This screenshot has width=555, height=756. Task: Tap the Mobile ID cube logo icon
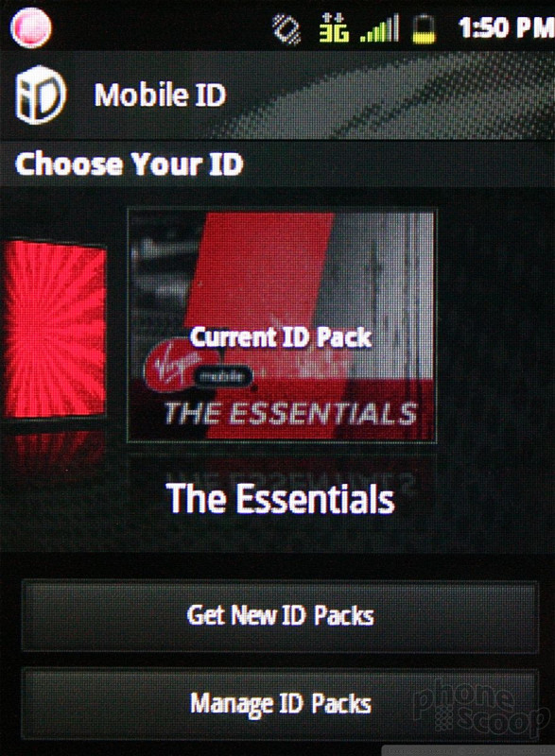41,95
